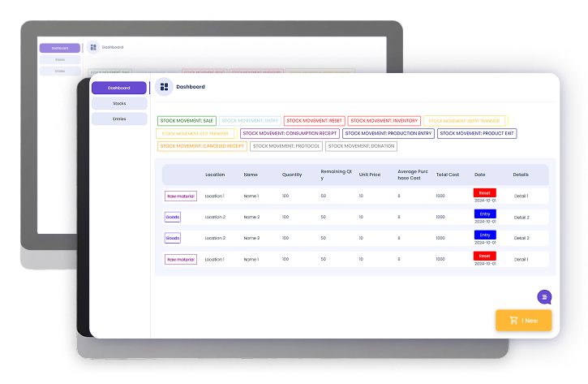The image size is (588, 384).
Task: Toggle the Stock Movement: Inventory filter
Action: [384, 120]
